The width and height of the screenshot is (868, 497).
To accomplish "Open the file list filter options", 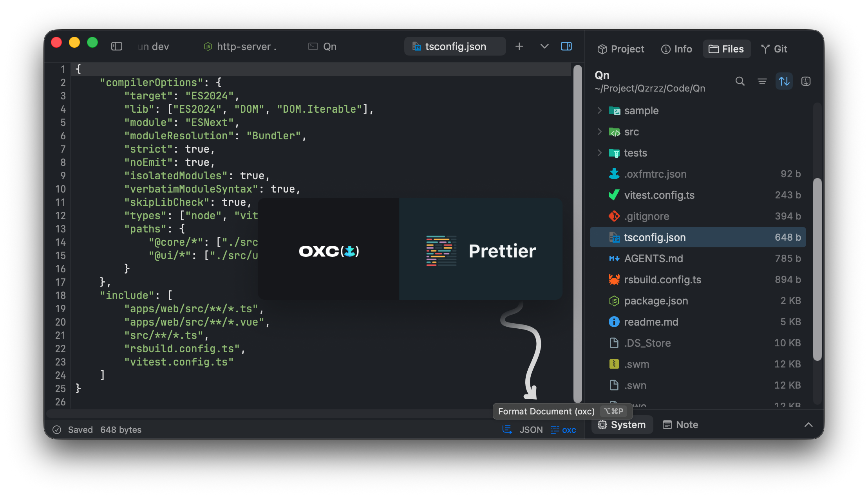I will pyautogui.click(x=762, y=81).
